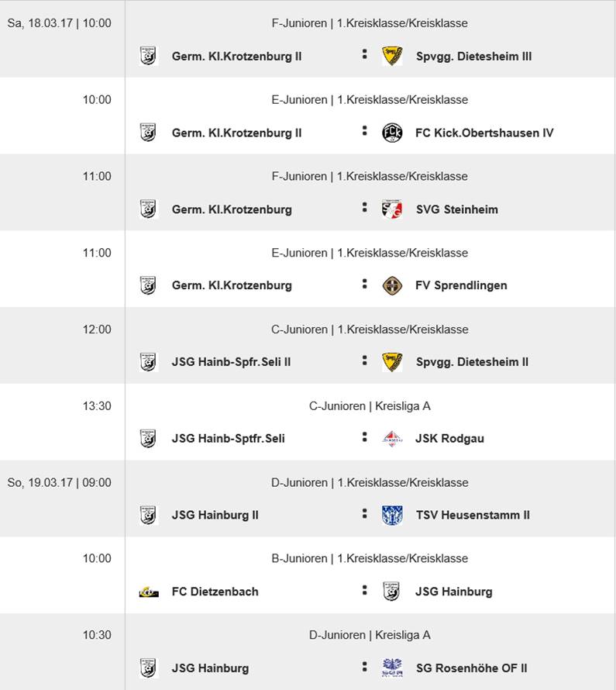Click the FC Dietzenbach team logo
The image size is (616, 690).
coord(149,592)
